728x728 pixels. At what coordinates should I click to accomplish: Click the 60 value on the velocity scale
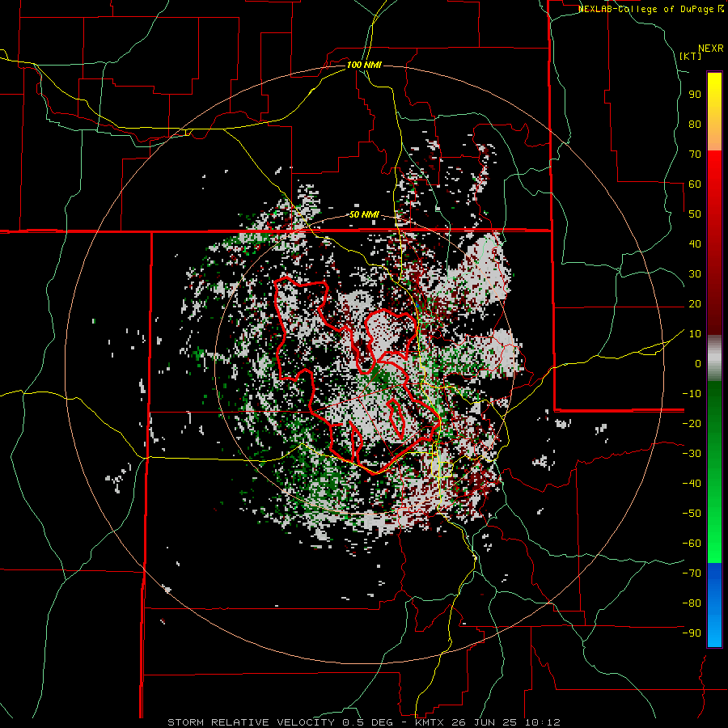(695, 184)
